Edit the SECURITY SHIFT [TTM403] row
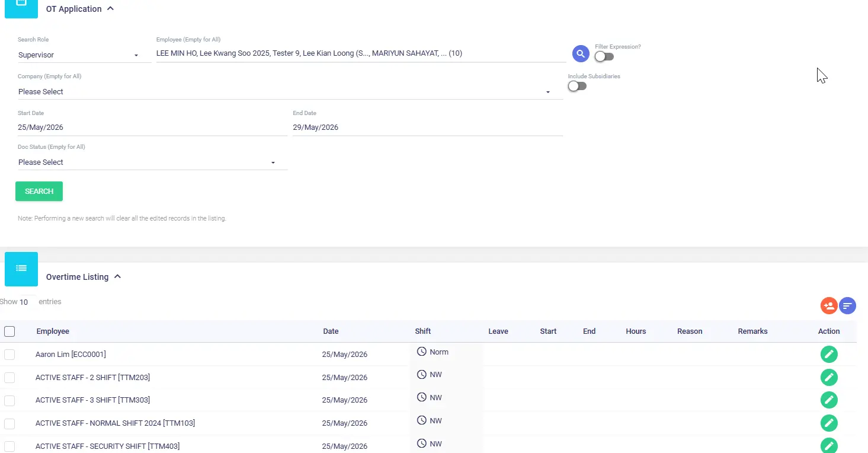 [x=829, y=446]
